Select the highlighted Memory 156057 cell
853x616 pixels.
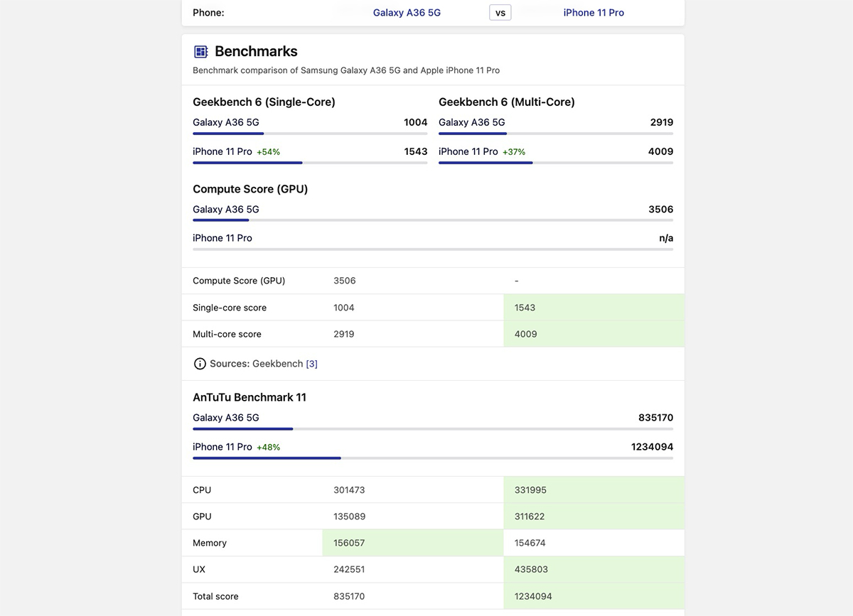point(412,543)
